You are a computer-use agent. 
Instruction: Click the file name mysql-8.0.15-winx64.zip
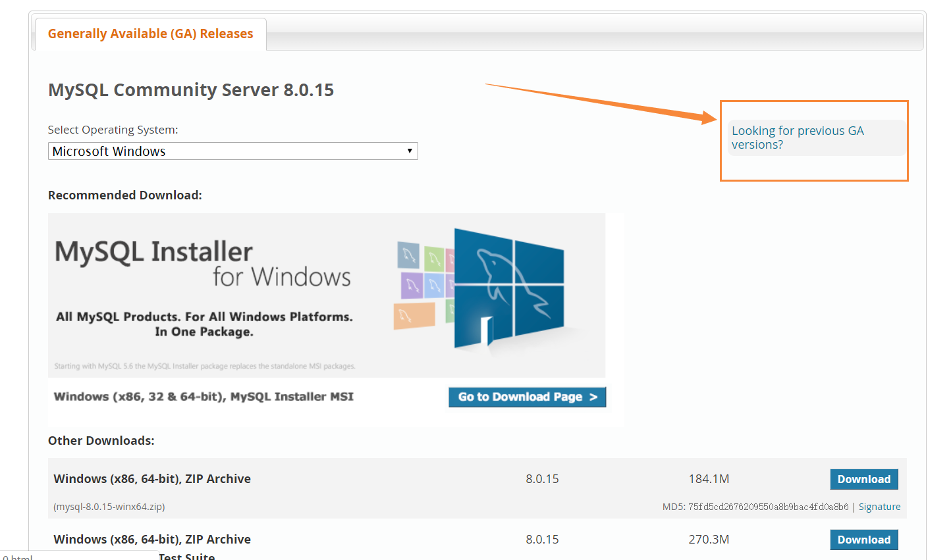click(x=109, y=507)
